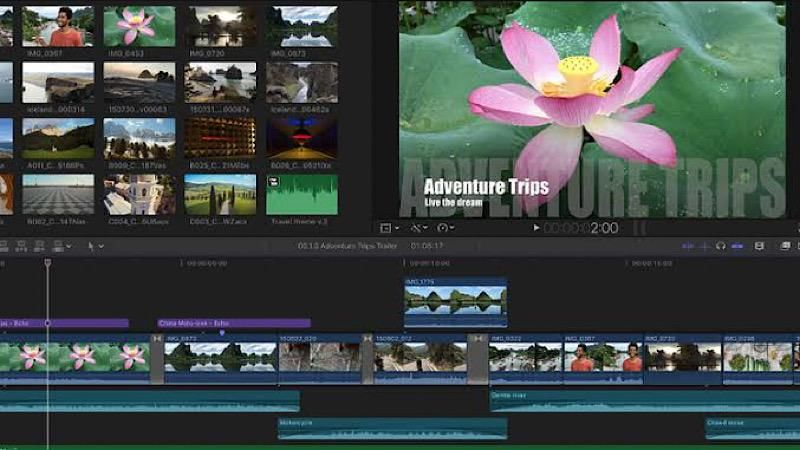Select the IMG_0453 lotus flower thumbnail

coord(139,27)
